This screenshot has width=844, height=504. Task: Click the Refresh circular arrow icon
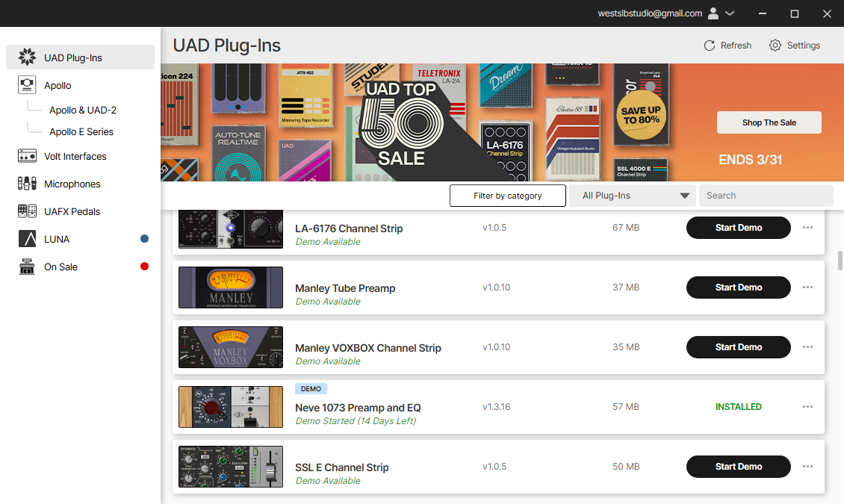710,46
